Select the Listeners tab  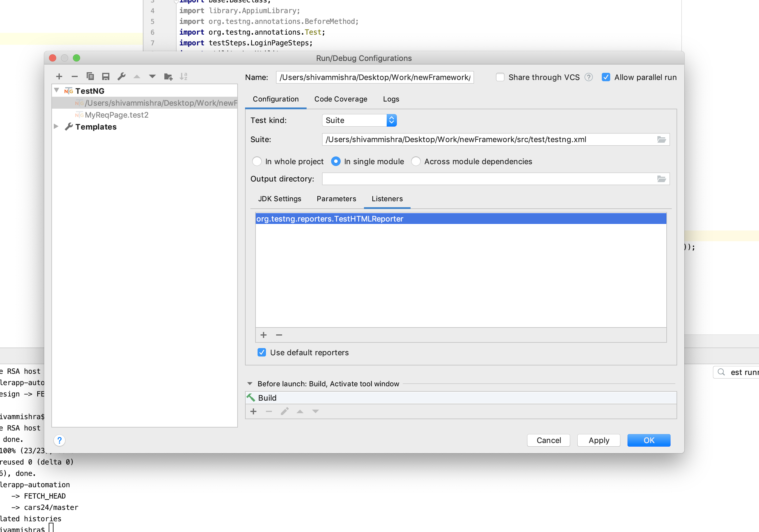tap(387, 199)
